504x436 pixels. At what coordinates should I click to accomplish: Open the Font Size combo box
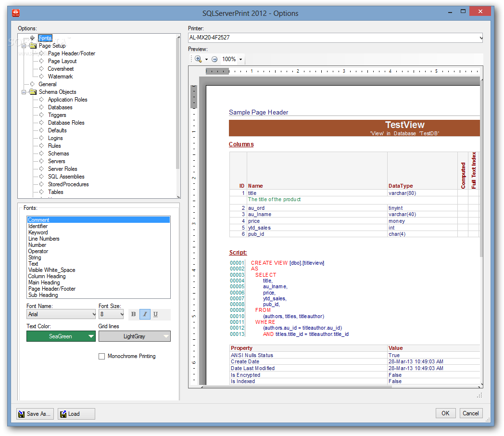click(x=111, y=314)
